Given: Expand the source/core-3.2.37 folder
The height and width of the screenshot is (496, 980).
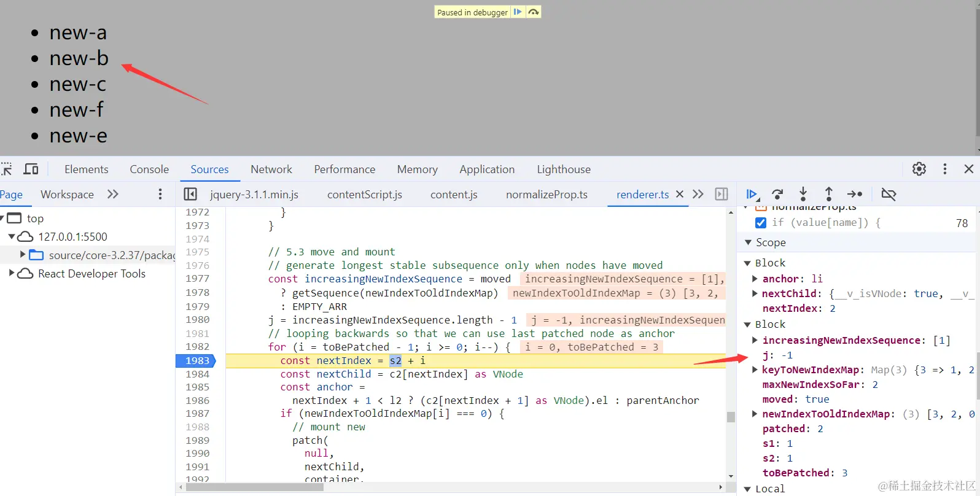Looking at the screenshot, I should [23, 254].
